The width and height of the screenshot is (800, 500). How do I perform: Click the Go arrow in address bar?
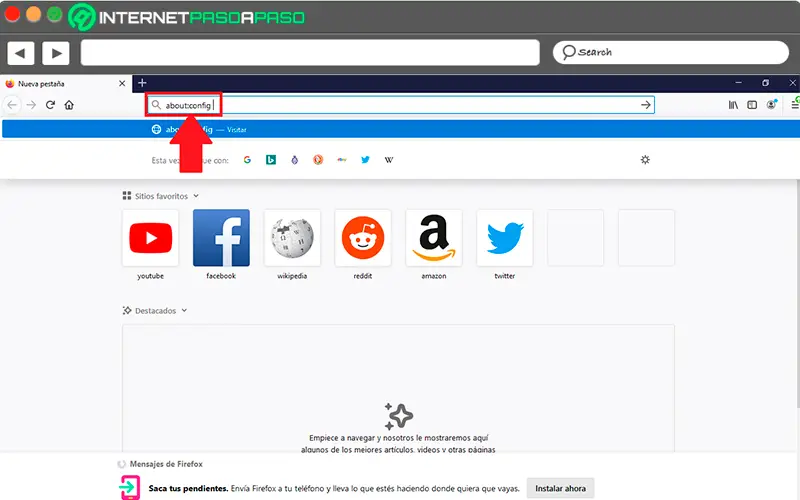[x=645, y=105]
